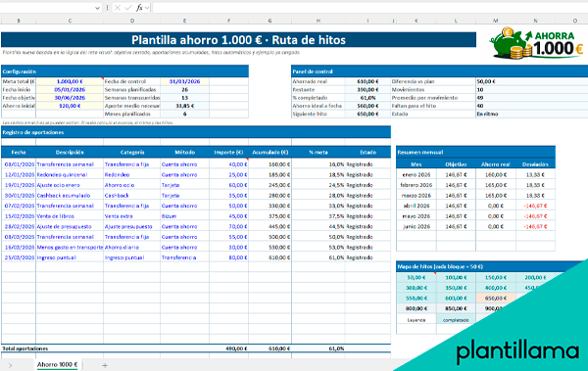This screenshot has height=371, width=588.
Task: Select the Name Box field
Action: coord(47,8)
